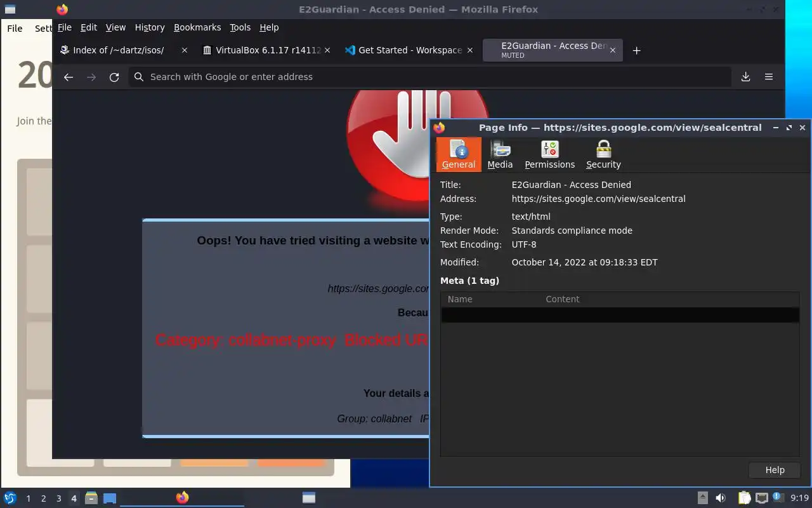This screenshot has height=508, width=812.
Task: Switch to workspace 3
Action: click(58, 498)
